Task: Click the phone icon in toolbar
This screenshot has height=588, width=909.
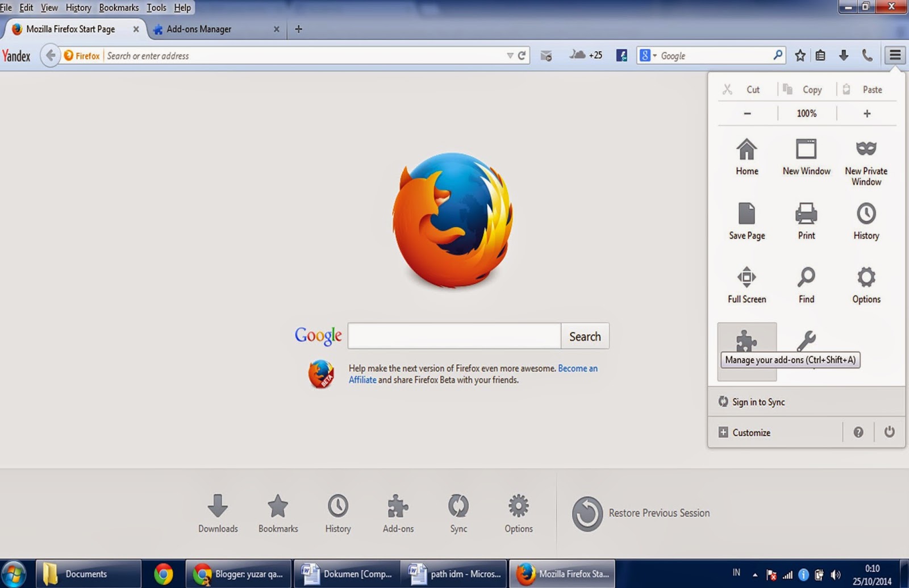Action: [x=867, y=55]
